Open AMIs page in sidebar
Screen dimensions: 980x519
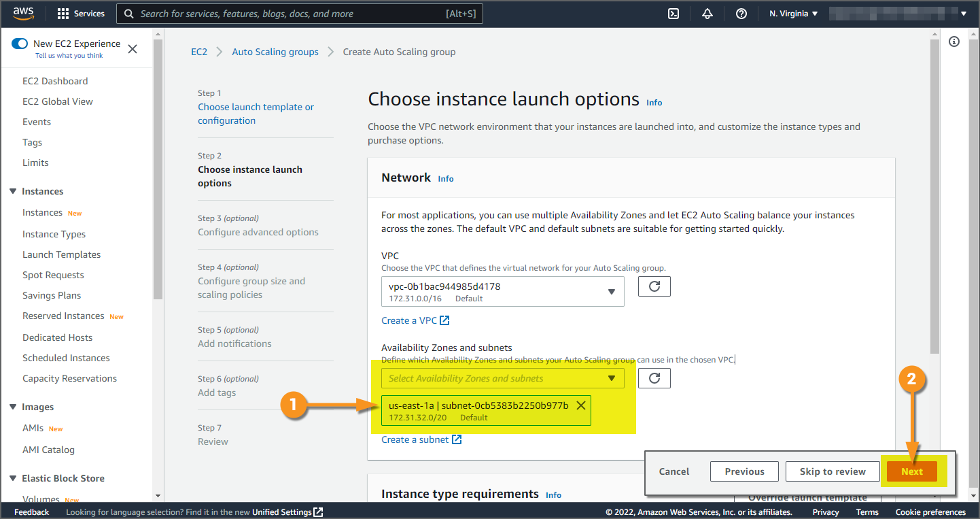point(33,428)
